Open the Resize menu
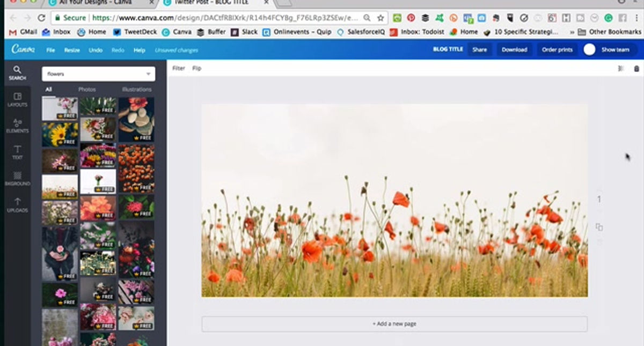 point(72,50)
